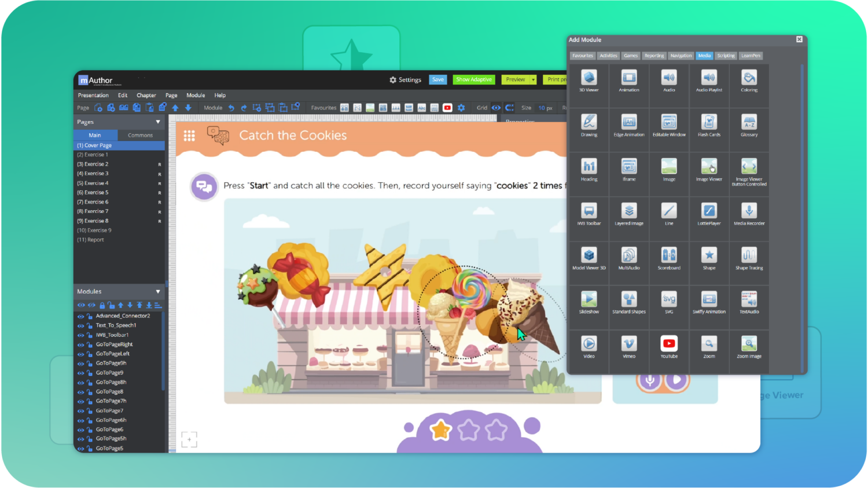Collapse the Modules panel
Image resolution: width=868 pixels, height=488 pixels.
coord(157,291)
